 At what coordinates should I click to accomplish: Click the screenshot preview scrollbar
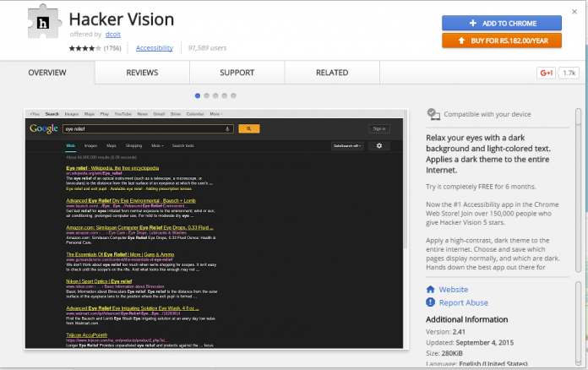[406, 180]
